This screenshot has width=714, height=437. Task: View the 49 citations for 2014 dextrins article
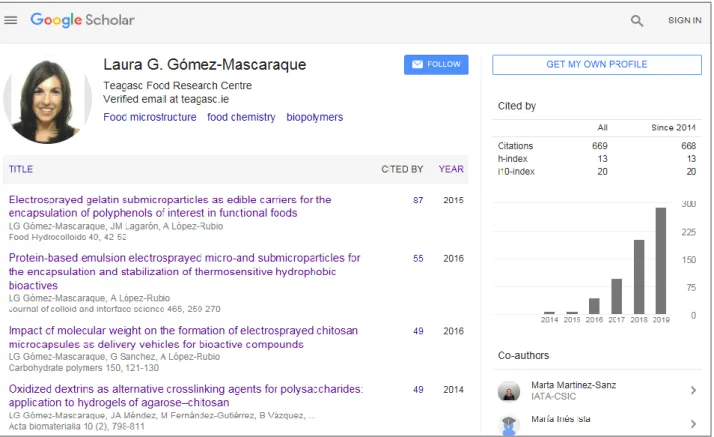click(418, 390)
